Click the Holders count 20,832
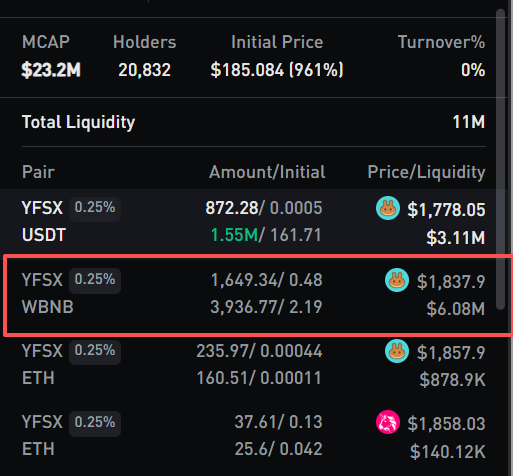 point(144,70)
